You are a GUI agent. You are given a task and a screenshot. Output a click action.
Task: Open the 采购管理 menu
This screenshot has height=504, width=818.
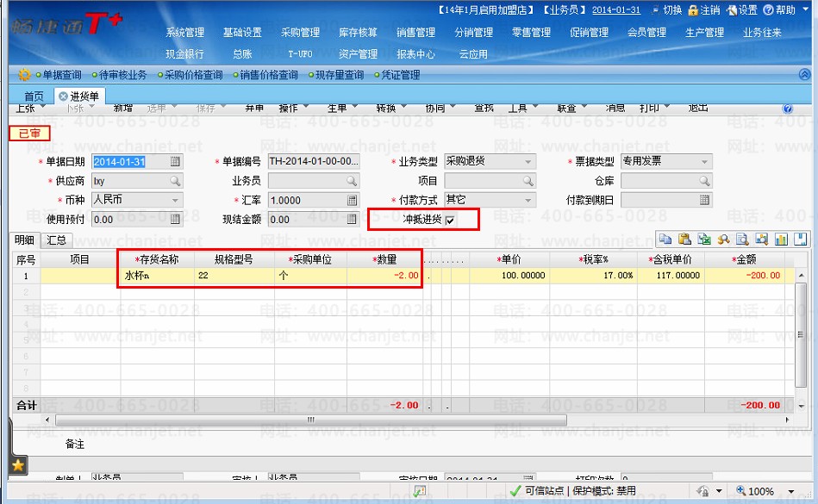[300, 33]
